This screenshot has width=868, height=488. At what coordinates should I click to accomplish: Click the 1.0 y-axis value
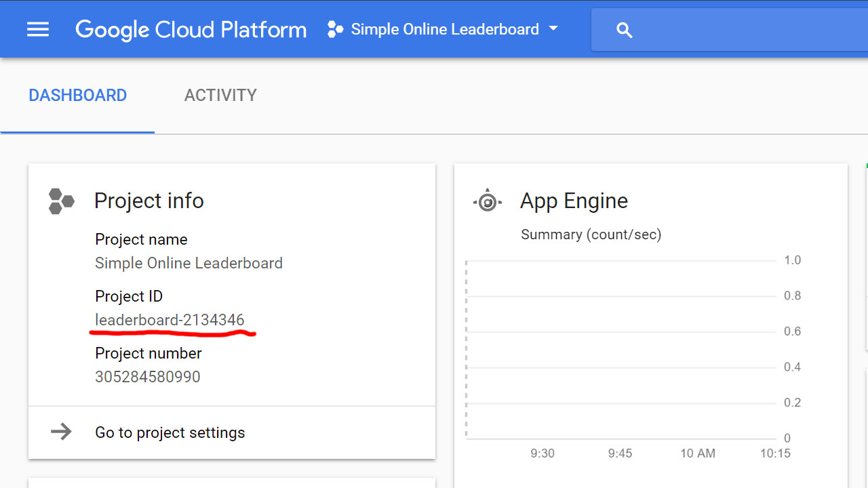(x=792, y=260)
